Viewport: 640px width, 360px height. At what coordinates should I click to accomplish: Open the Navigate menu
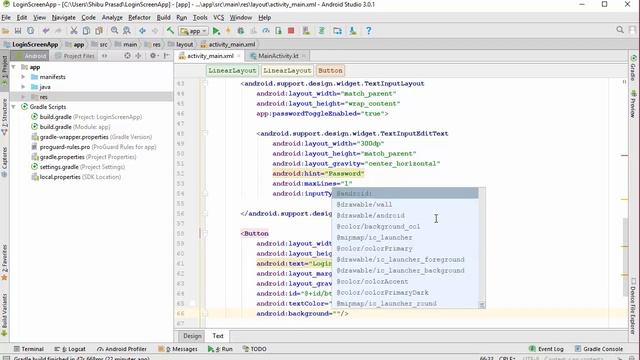pos(63,18)
